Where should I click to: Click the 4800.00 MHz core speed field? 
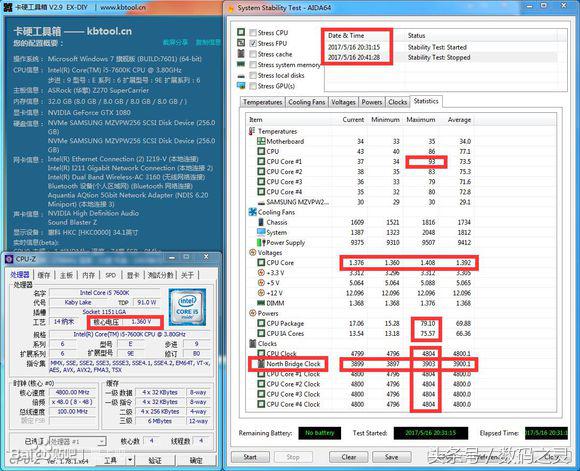(72, 392)
